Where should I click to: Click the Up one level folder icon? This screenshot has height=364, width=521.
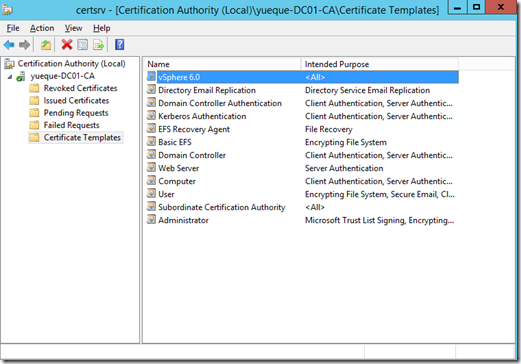46,45
